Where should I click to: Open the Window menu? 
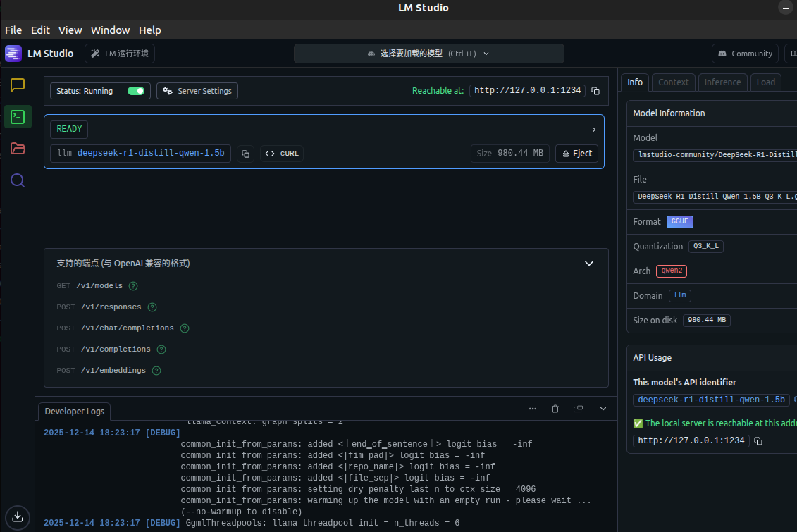(111, 30)
